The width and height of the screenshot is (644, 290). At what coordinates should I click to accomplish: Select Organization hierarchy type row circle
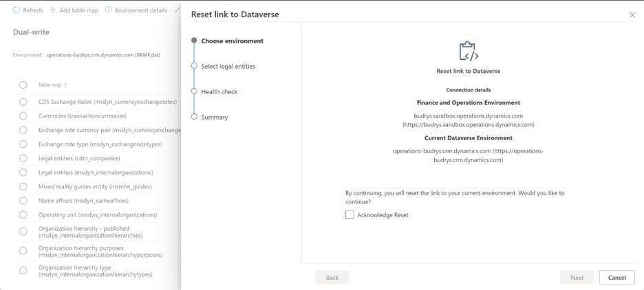(x=23, y=270)
